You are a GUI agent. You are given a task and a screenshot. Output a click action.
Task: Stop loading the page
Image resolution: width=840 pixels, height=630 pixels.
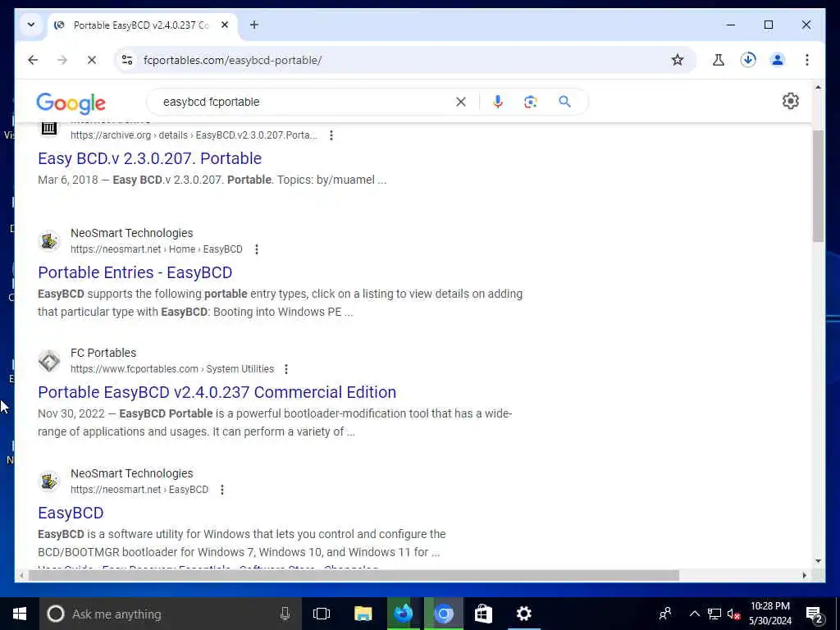[92, 60]
